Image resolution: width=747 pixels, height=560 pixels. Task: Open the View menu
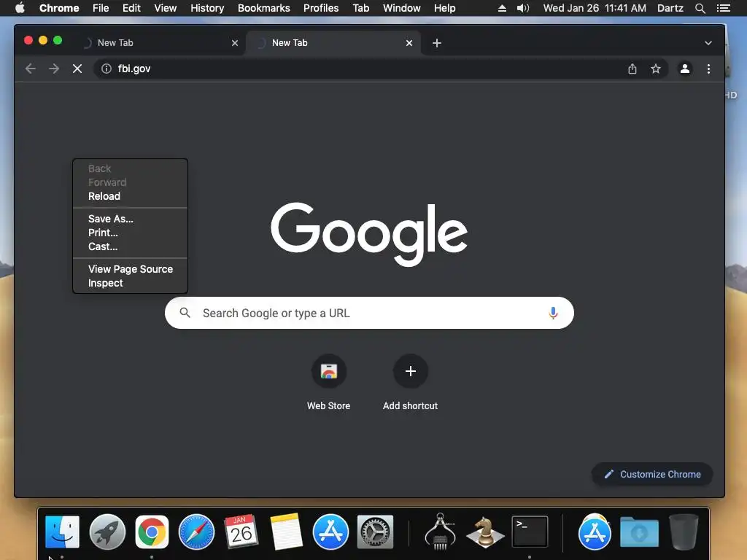pos(166,8)
